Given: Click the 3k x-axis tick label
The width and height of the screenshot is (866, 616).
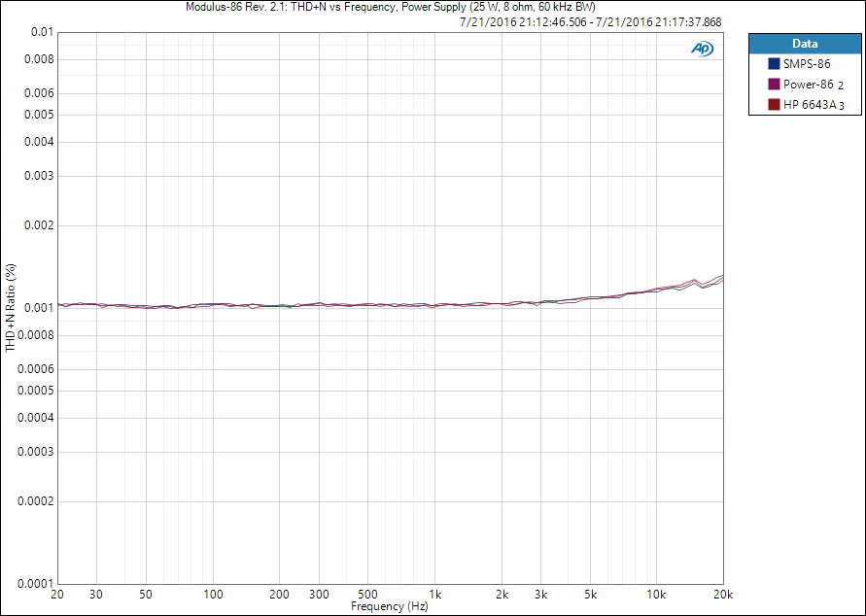Looking at the screenshot, I should [540, 595].
